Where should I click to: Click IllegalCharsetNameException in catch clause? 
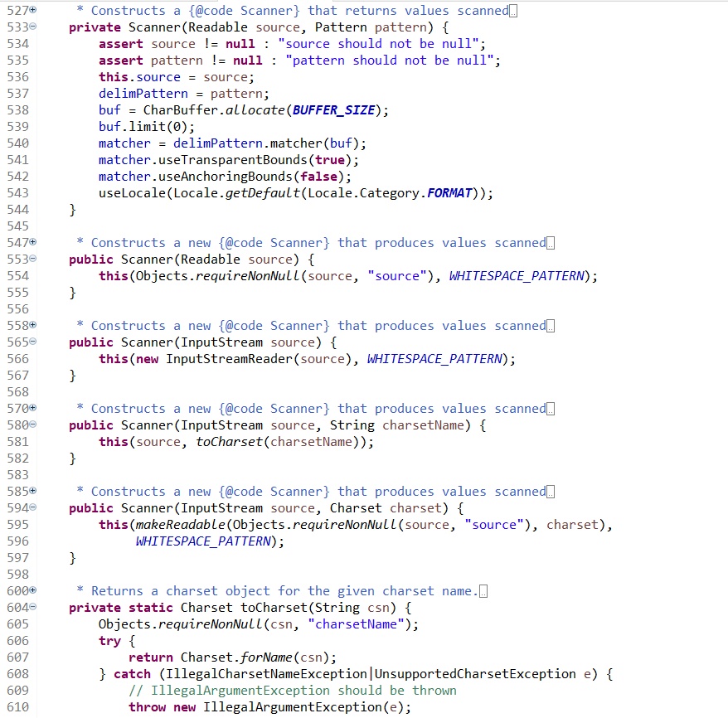coord(266,674)
